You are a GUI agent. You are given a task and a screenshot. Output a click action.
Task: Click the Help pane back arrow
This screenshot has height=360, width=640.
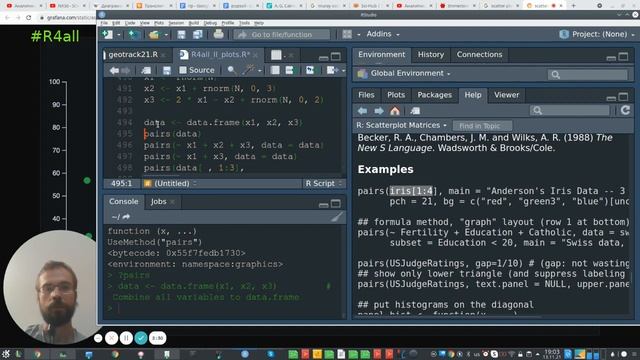click(362, 111)
